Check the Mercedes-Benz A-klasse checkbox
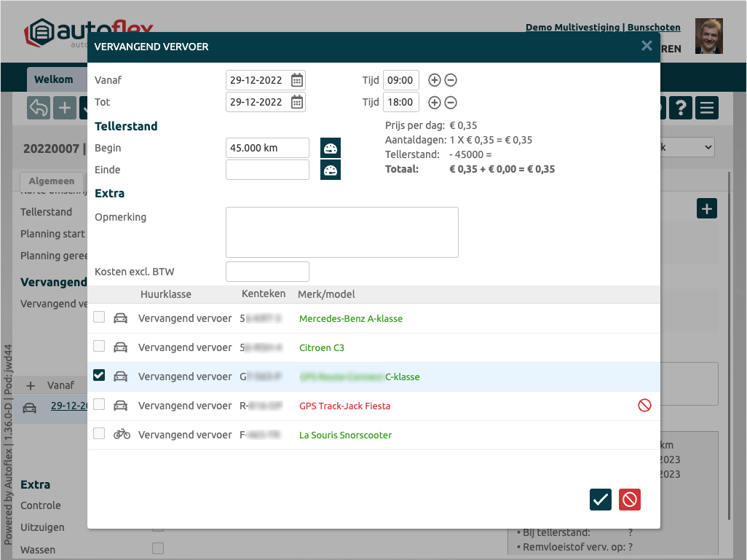This screenshot has height=560, width=747. pyautogui.click(x=99, y=318)
